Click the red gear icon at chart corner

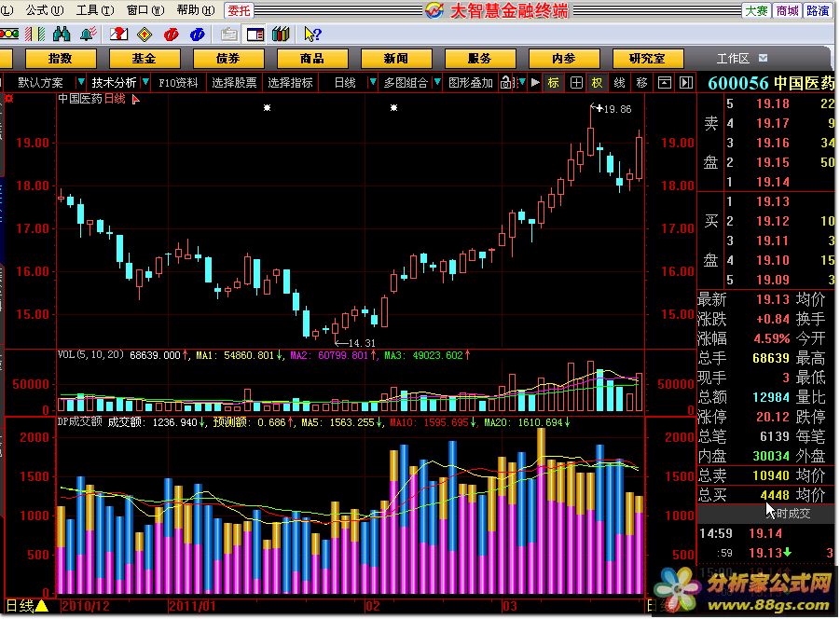point(9,99)
